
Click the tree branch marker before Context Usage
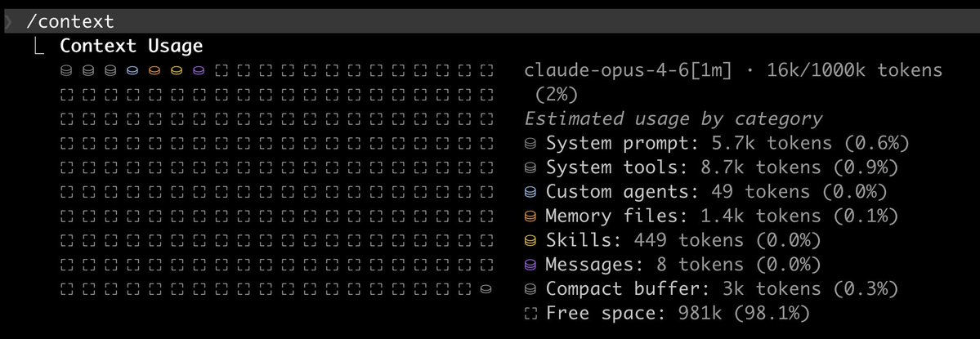point(38,47)
